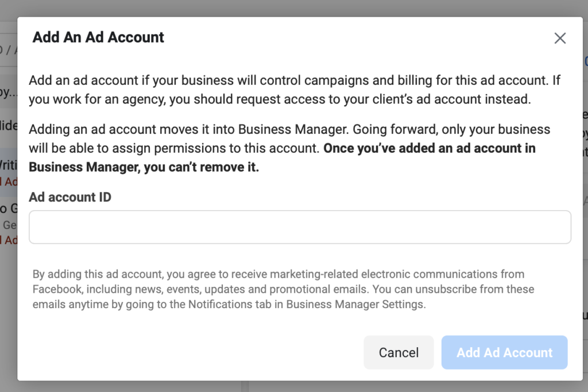Click the 'unsubscribe from these' disclaimer line
Image resolution: width=588 pixels, height=392 pixels.
[x=478, y=289]
